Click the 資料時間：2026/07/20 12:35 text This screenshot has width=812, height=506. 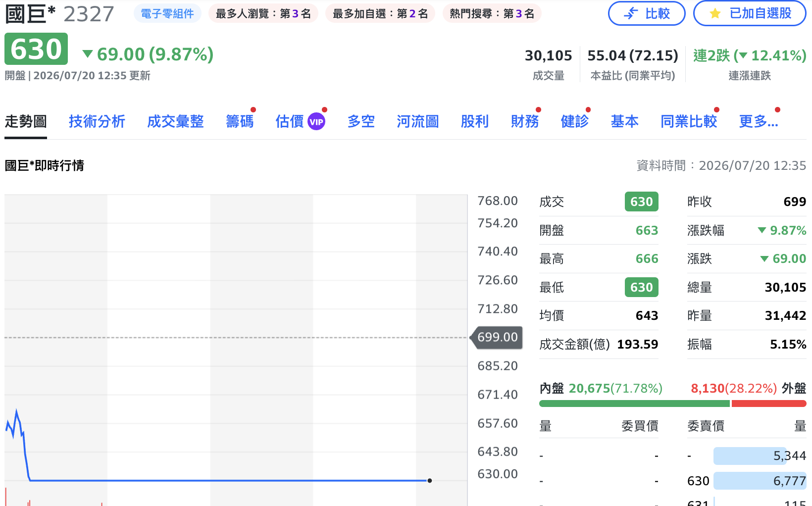pyautogui.click(x=721, y=165)
